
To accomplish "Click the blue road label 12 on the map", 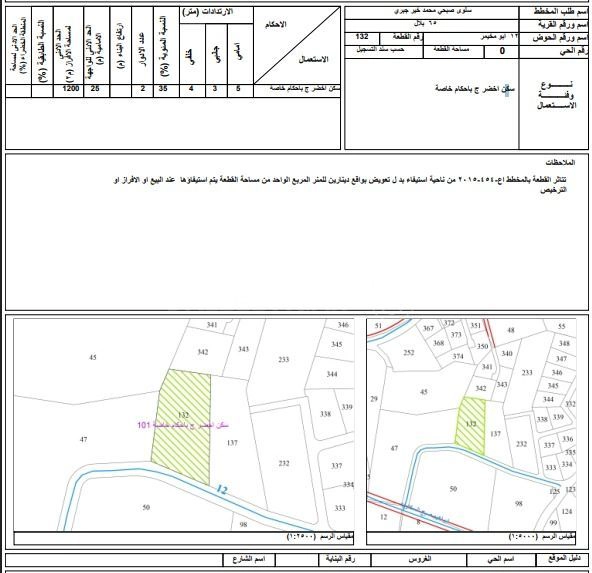I will (x=222, y=490).
